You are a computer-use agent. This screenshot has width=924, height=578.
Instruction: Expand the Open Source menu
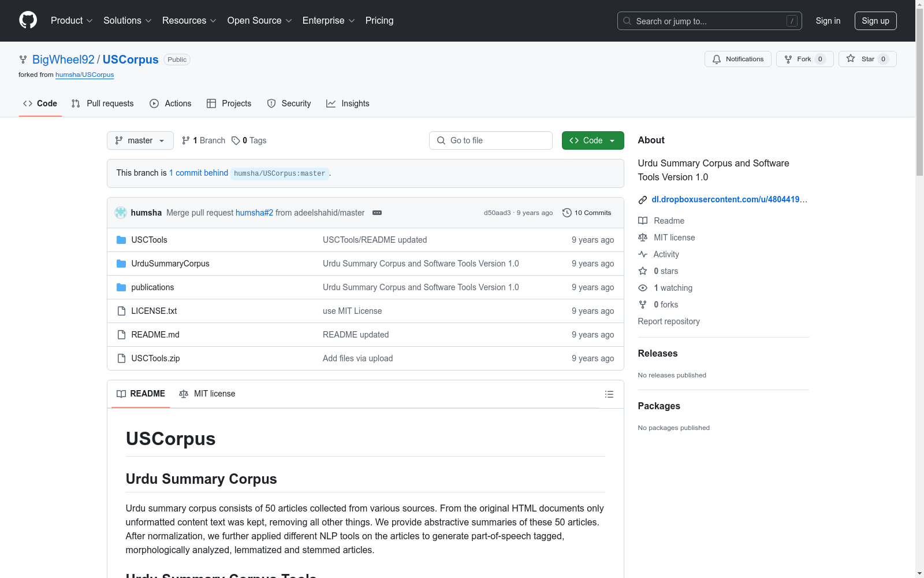(259, 21)
